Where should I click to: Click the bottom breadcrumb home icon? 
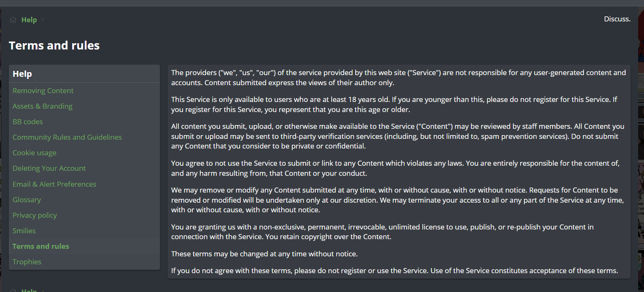tap(13, 290)
